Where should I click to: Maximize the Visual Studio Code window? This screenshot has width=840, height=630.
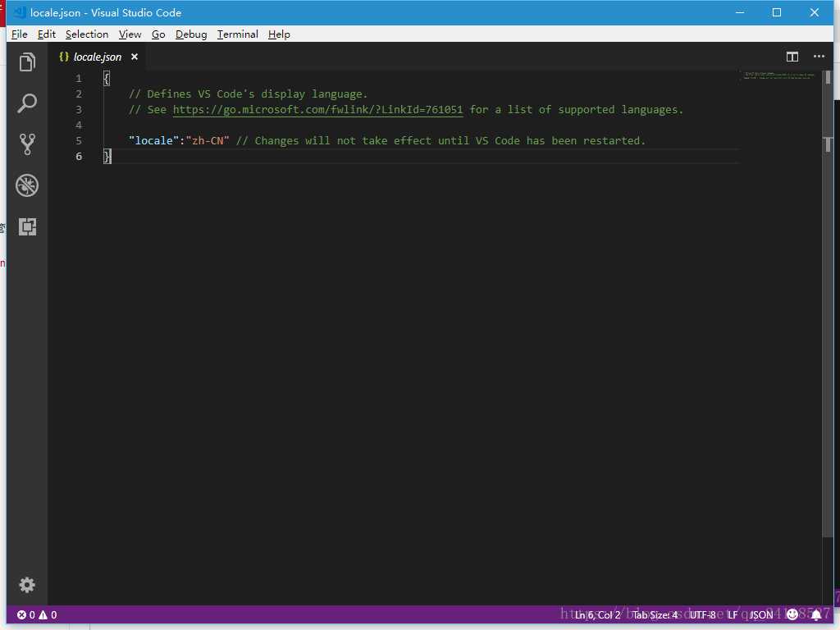(x=776, y=12)
